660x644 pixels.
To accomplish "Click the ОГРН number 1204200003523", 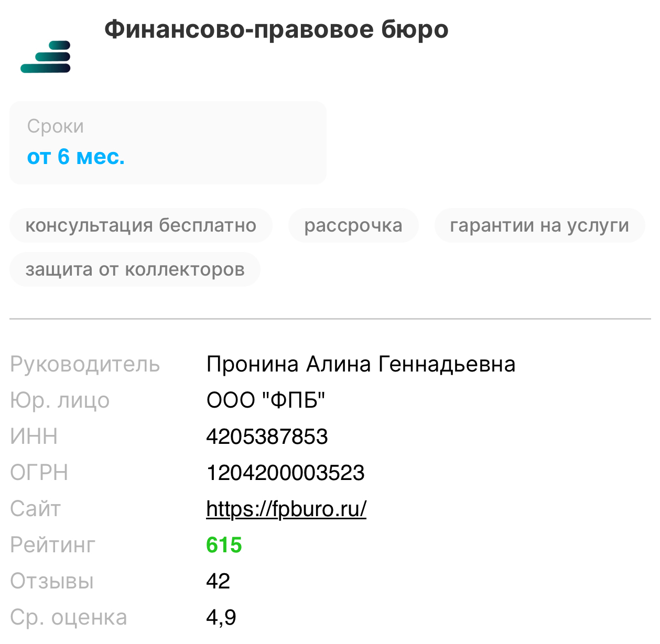I will (x=285, y=473).
